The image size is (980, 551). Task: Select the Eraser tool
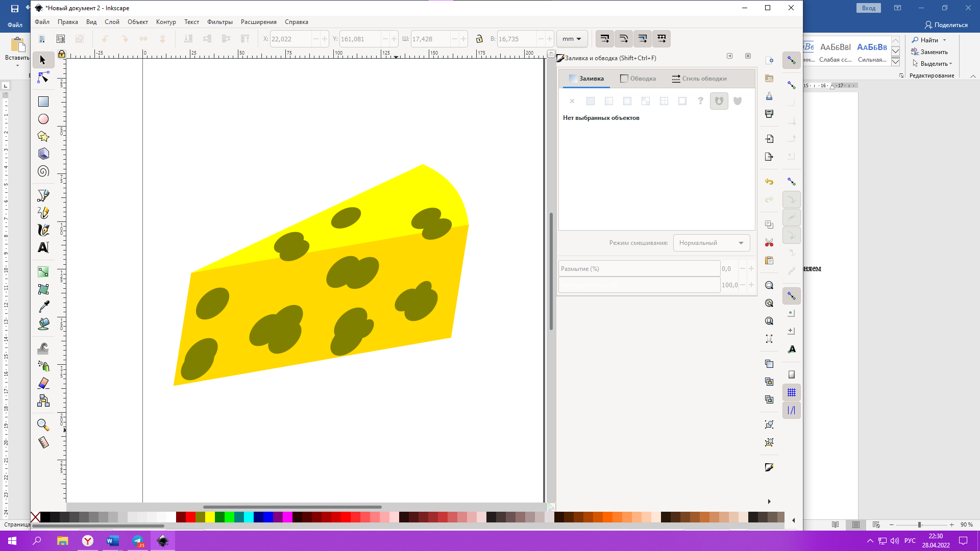43,383
